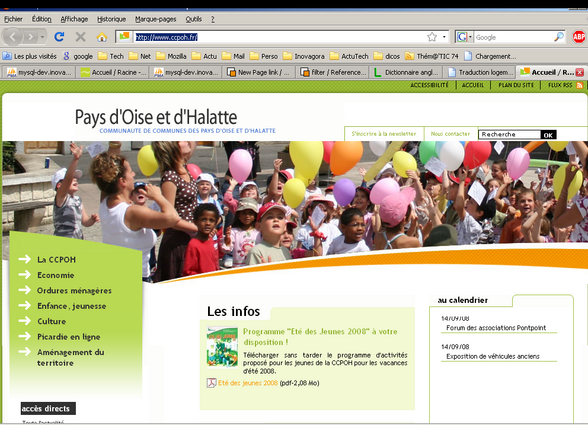
Task: Reload the page with the refresh icon
Action: tap(59, 37)
